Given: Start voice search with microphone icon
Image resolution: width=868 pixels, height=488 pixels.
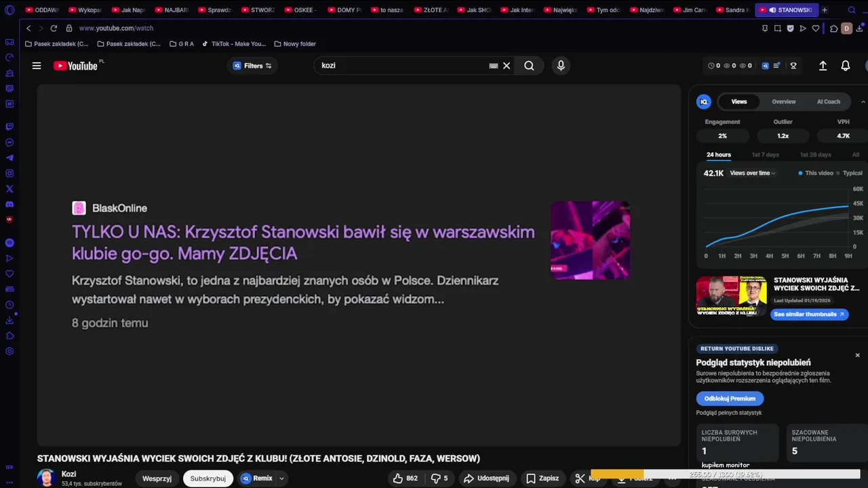Looking at the screenshot, I should click(x=561, y=66).
